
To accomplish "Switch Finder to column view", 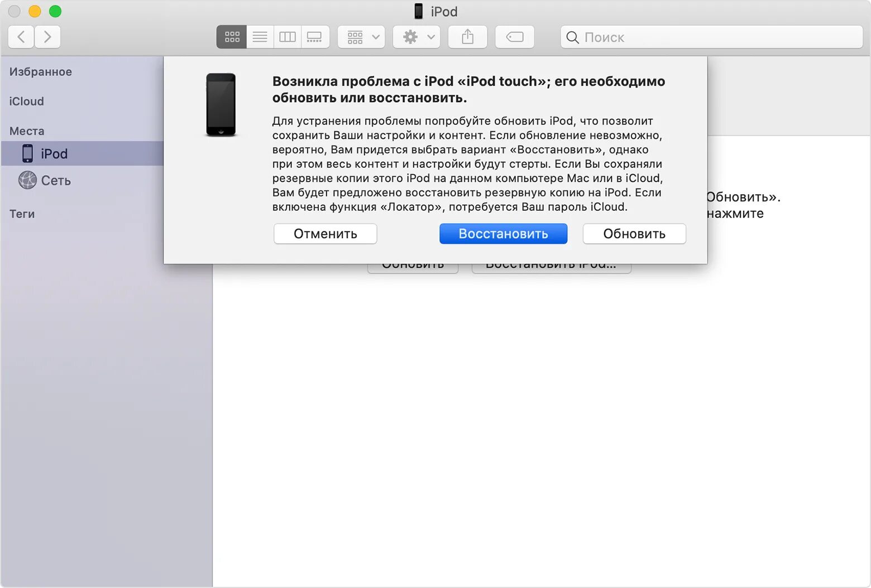I will (288, 37).
